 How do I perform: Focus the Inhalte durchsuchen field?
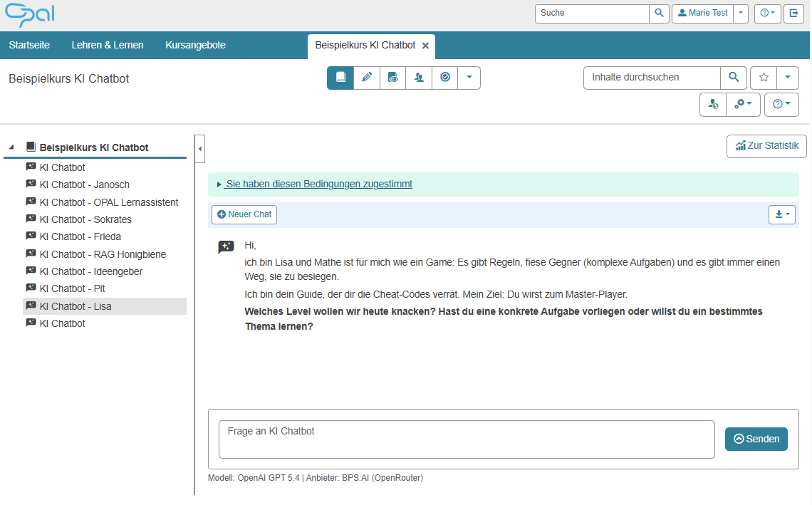click(x=652, y=78)
